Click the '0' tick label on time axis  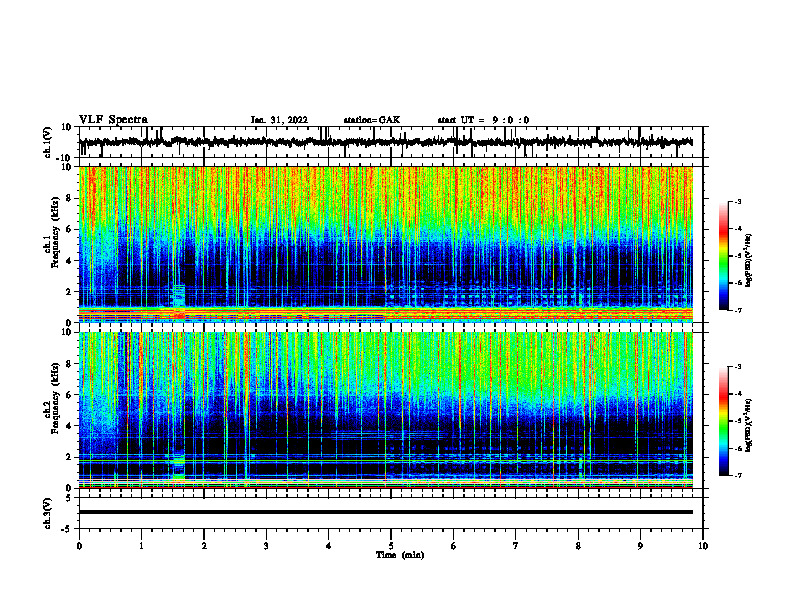79,546
